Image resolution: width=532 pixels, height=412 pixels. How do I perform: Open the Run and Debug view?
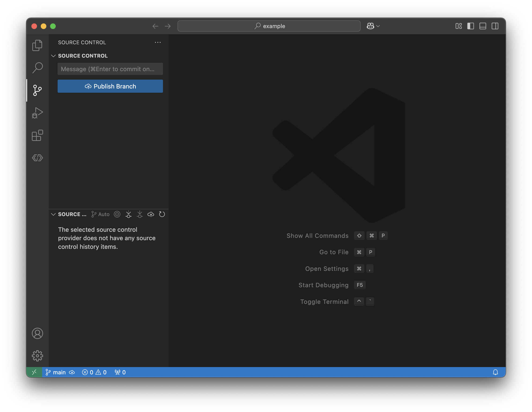[37, 113]
